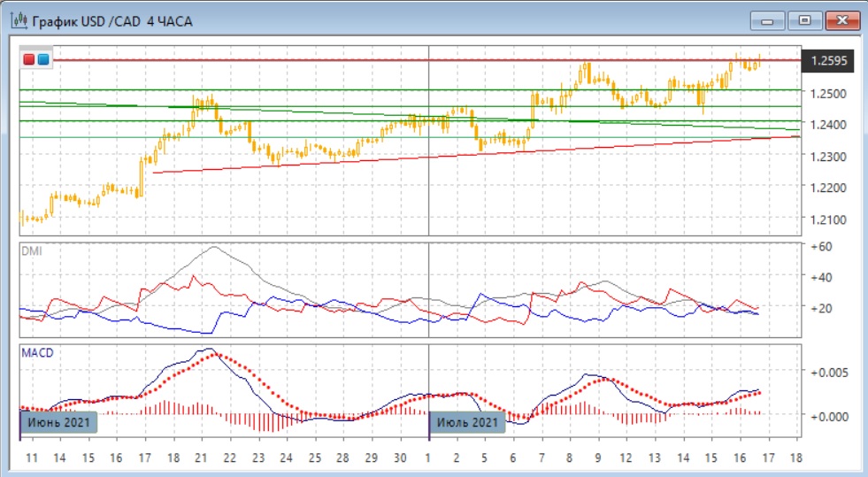
Task: Click the blue square button on chart
Action: (42, 60)
